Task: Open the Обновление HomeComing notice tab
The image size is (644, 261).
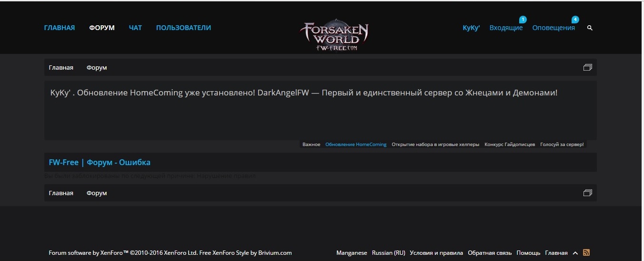Action: coord(356,144)
